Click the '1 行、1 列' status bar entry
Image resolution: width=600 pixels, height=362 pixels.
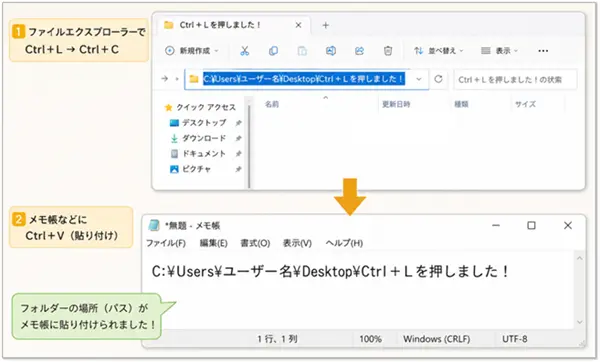coord(277,339)
